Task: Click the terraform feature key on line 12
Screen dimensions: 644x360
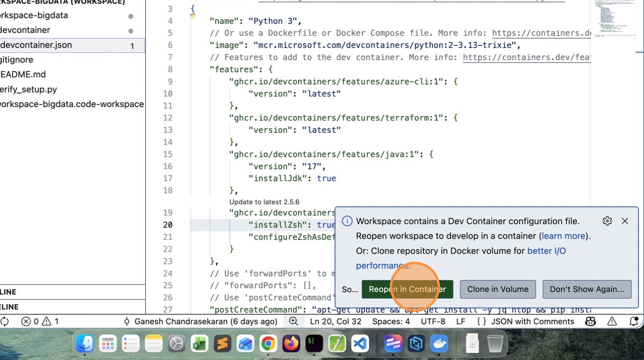Action: (336, 118)
